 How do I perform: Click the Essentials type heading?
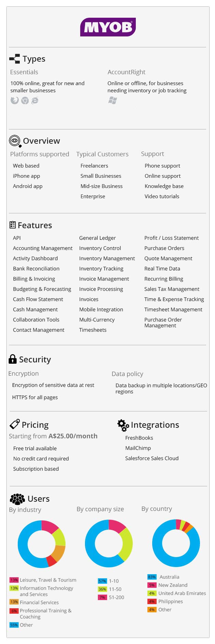(x=24, y=72)
